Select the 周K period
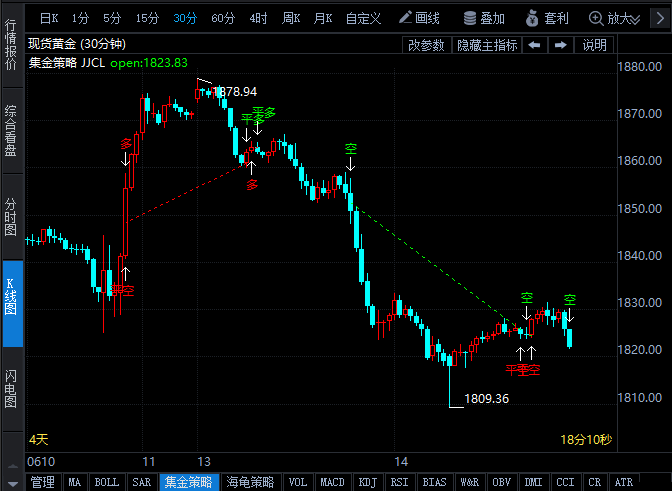The image size is (672, 491). click(x=291, y=18)
